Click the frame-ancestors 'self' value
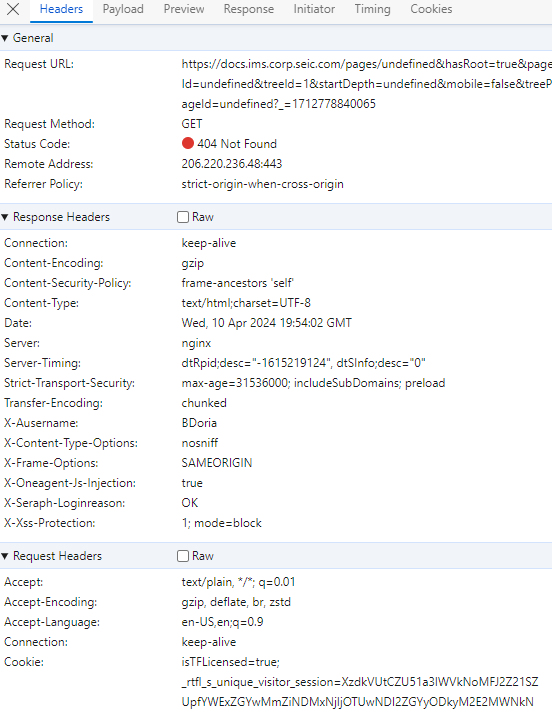The height and width of the screenshot is (711, 552). (x=238, y=283)
